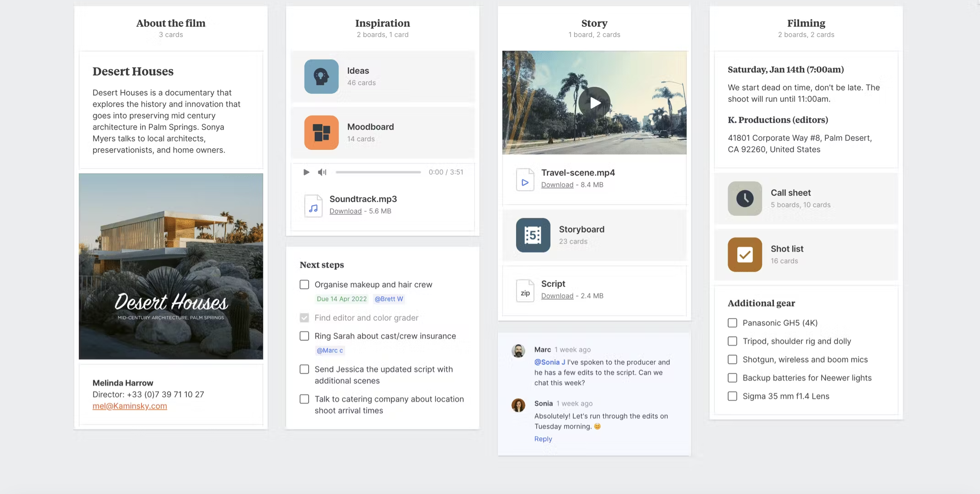Uncheck 'Find editor and color grader' task
Viewport: 980px width, 494px height.
(304, 318)
